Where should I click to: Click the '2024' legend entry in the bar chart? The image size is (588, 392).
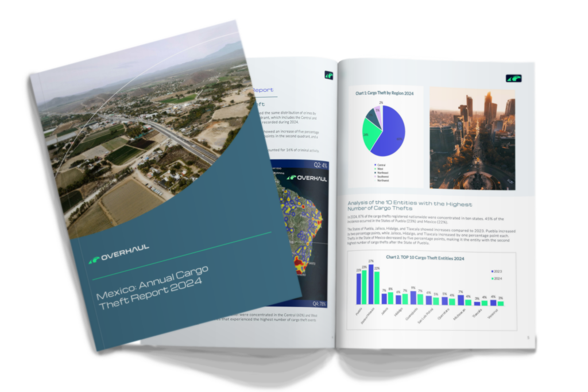497,278
